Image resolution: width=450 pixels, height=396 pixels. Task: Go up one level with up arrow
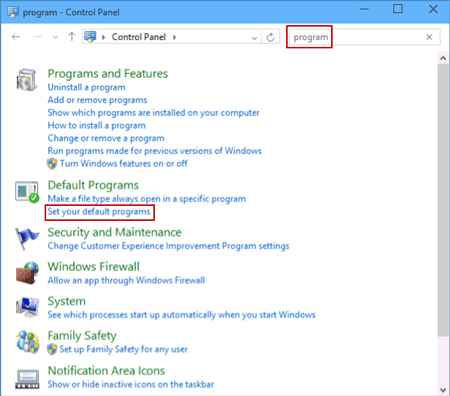tap(72, 37)
